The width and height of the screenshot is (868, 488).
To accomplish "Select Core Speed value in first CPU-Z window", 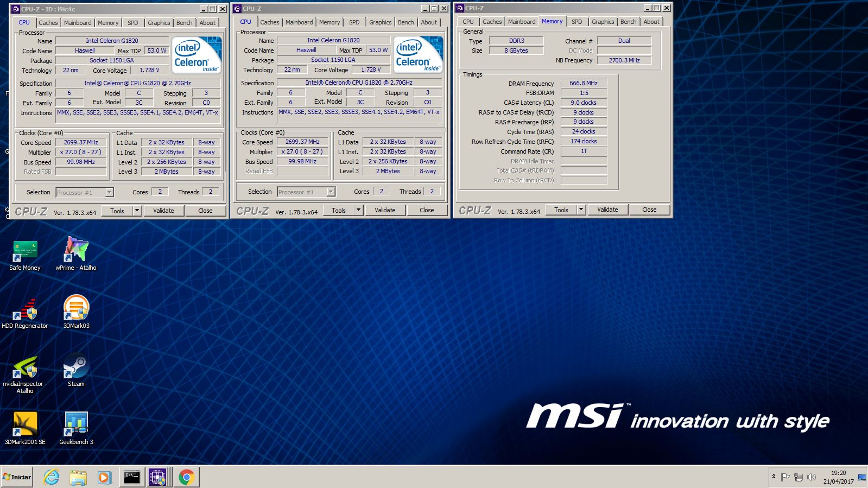I will coord(81,142).
